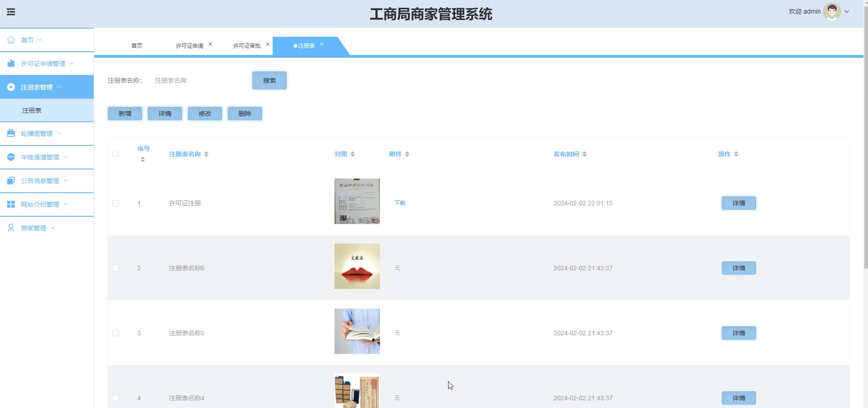Screen dimensions: 868x408
Task: Switch to the 许可证申请 tab
Action: click(x=190, y=46)
